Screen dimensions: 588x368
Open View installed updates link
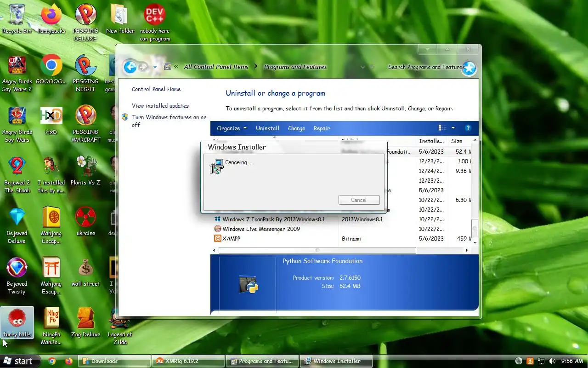(160, 106)
